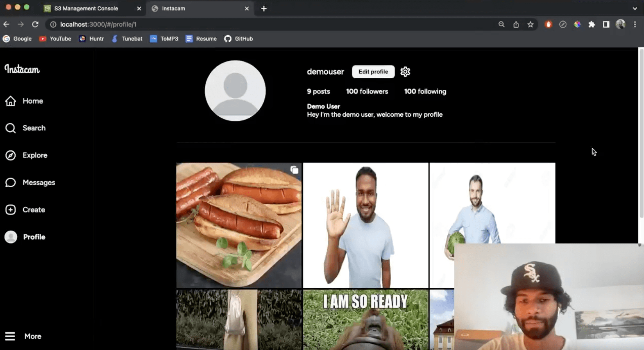Open a new browser tab

click(x=264, y=9)
